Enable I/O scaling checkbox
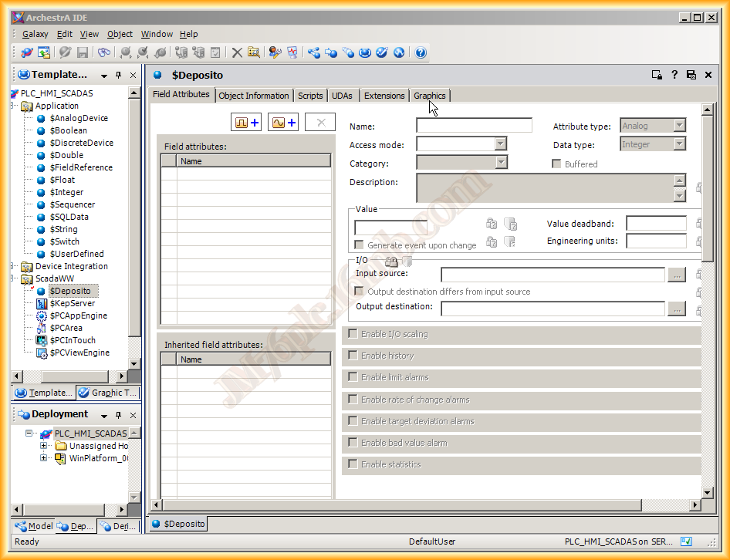The height and width of the screenshot is (560, 730). (353, 334)
